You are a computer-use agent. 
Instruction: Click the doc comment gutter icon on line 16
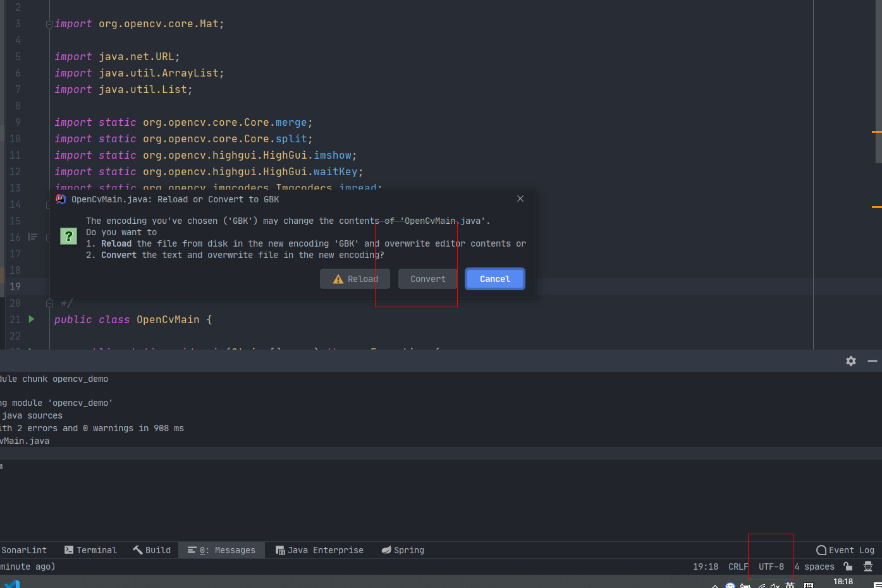click(33, 237)
